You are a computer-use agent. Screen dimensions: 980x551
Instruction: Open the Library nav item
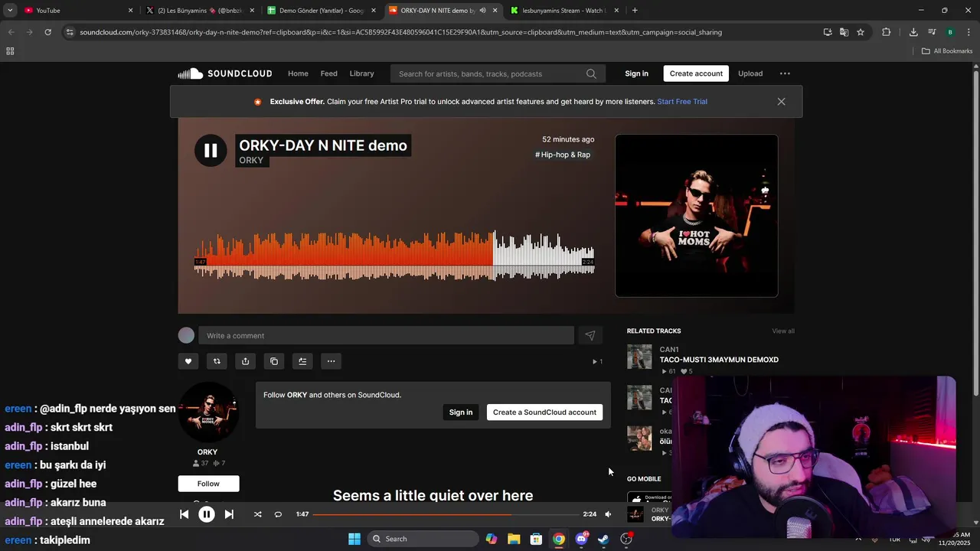point(361,73)
